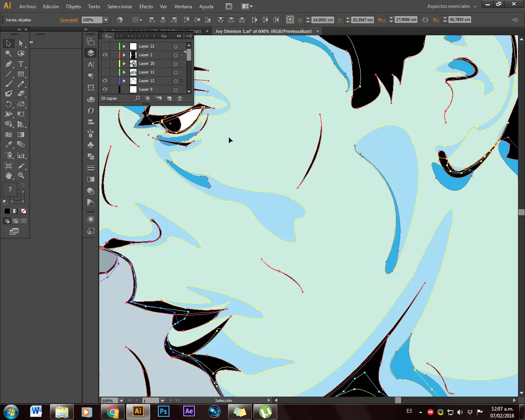Image resolution: width=525 pixels, height=420 pixels.
Task: Click the None (red slash) swatch
Action: (23, 211)
